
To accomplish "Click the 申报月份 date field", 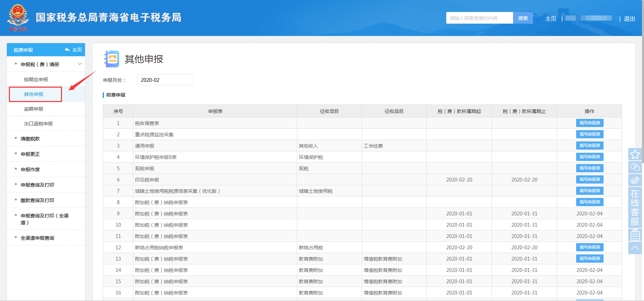I will click(x=165, y=80).
